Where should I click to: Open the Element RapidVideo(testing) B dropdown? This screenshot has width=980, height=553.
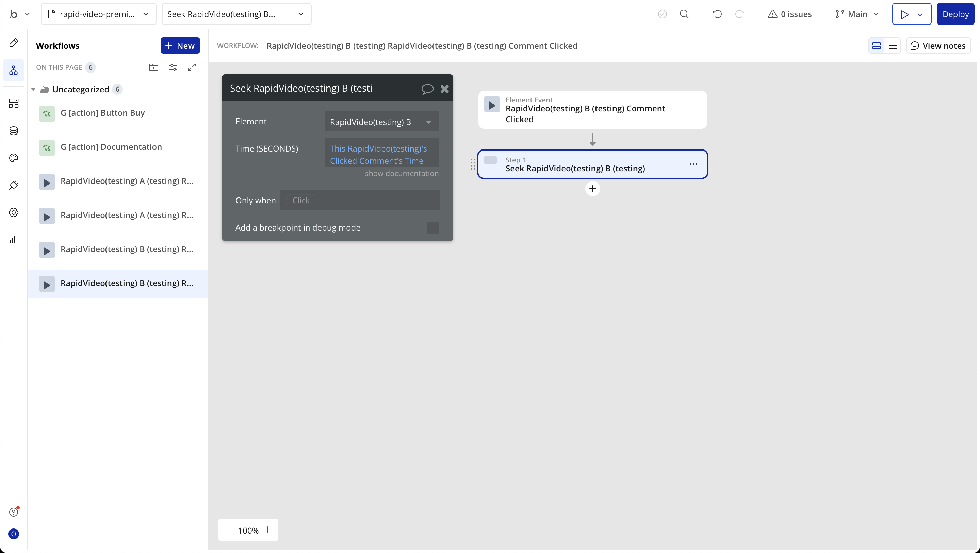[x=381, y=122]
